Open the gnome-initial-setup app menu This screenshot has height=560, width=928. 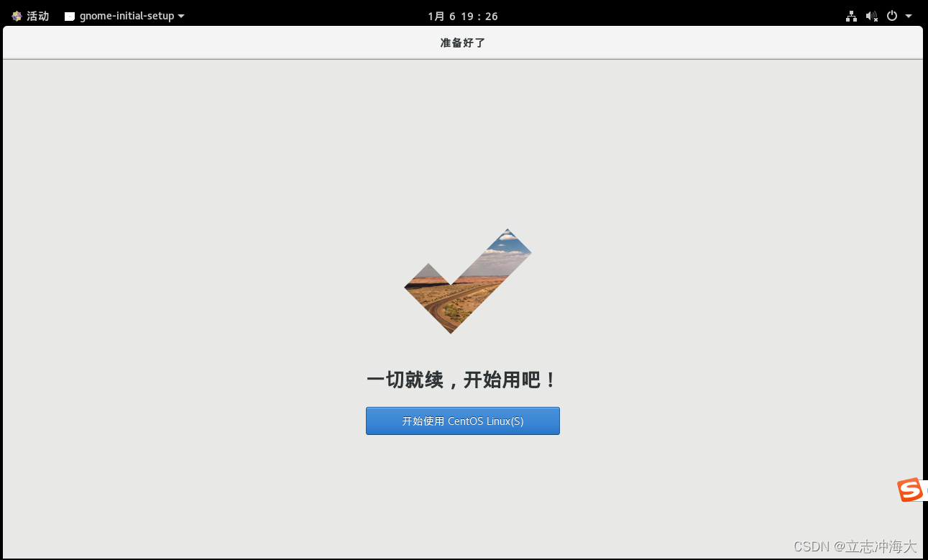point(124,16)
